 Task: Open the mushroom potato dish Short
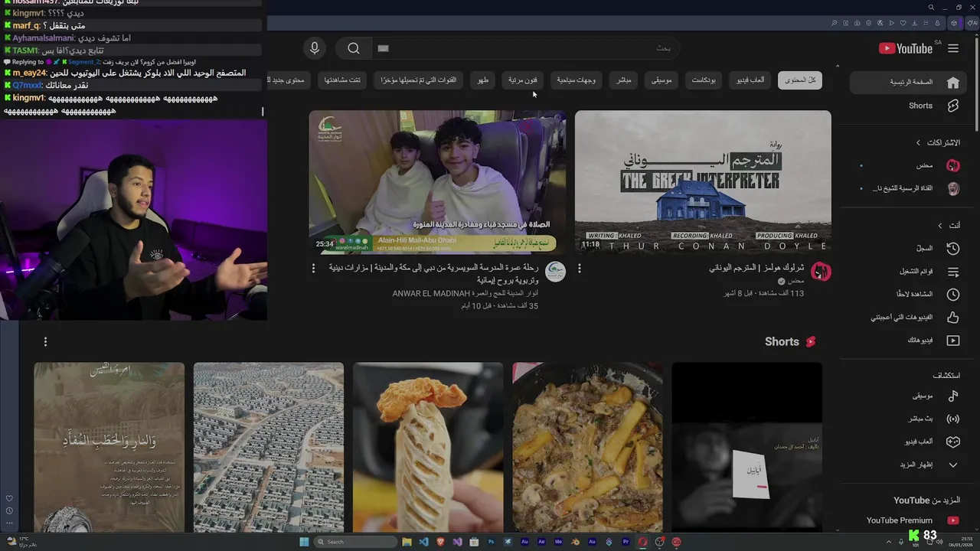[587, 447]
